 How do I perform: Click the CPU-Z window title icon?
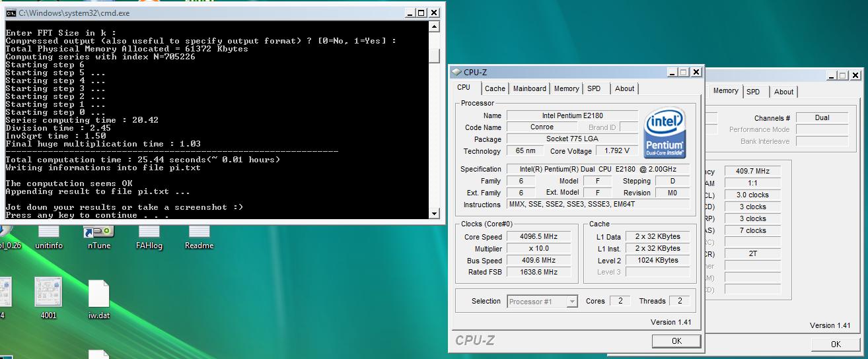coord(457,72)
